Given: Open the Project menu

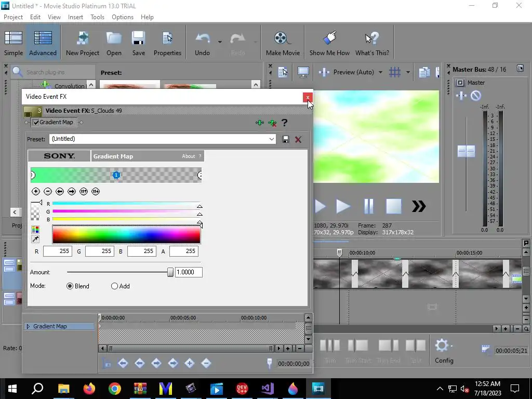Looking at the screenshot, I should click(x=13, y=17).
